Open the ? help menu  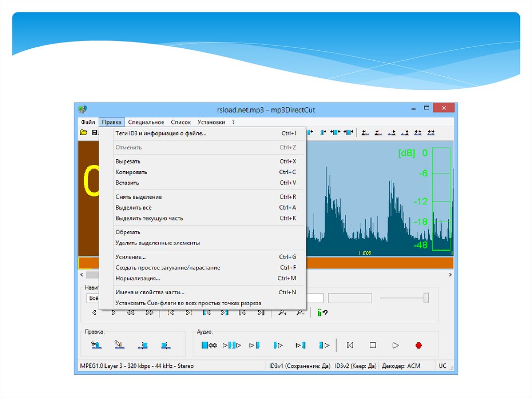233,122
